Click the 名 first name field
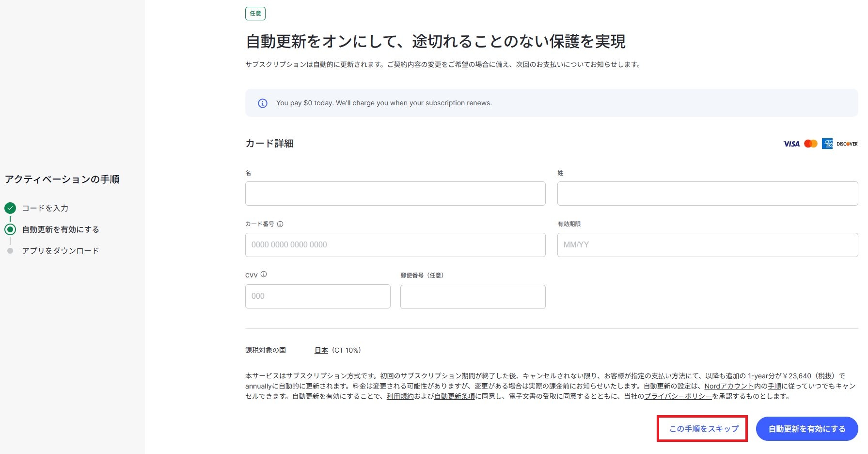 (x=395, y=194)
